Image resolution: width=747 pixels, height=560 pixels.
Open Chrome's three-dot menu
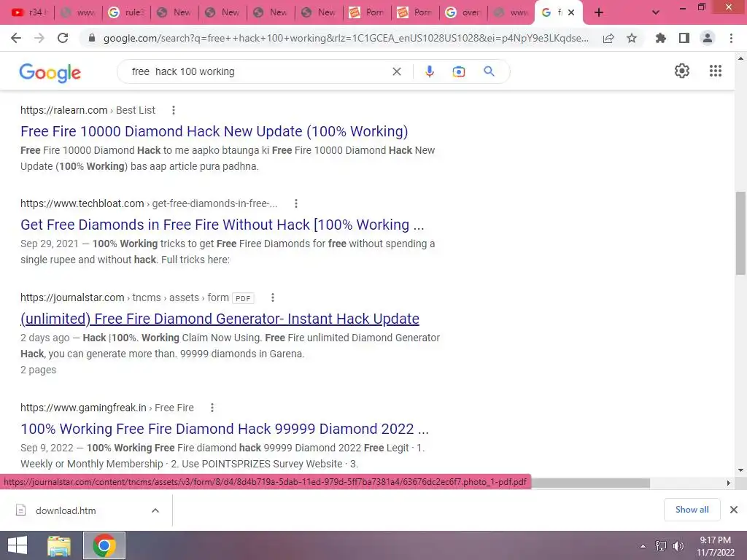(x=731, y=38)
